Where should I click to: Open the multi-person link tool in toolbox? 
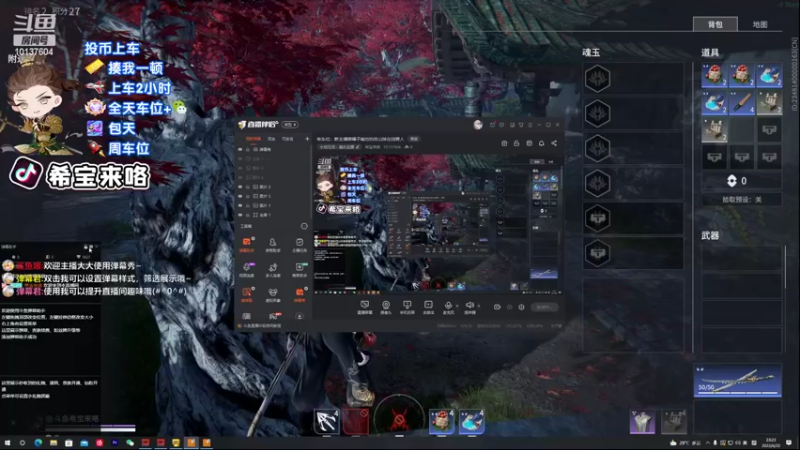273,269
